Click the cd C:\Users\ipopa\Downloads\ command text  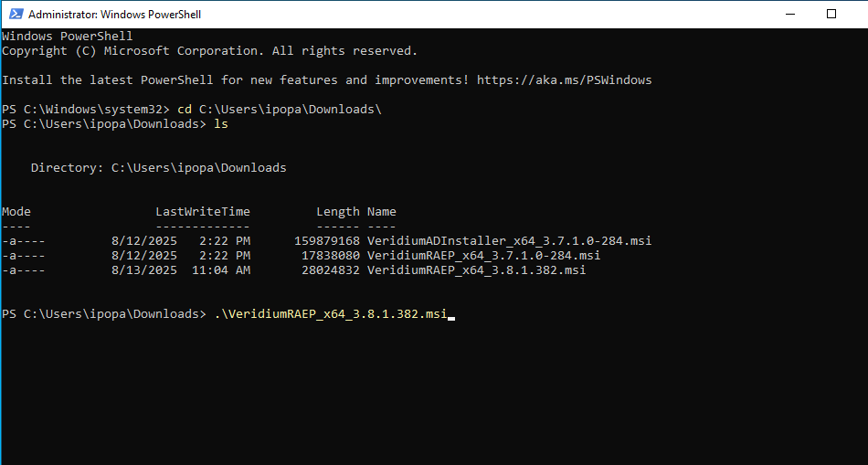[x=279, y=110]
